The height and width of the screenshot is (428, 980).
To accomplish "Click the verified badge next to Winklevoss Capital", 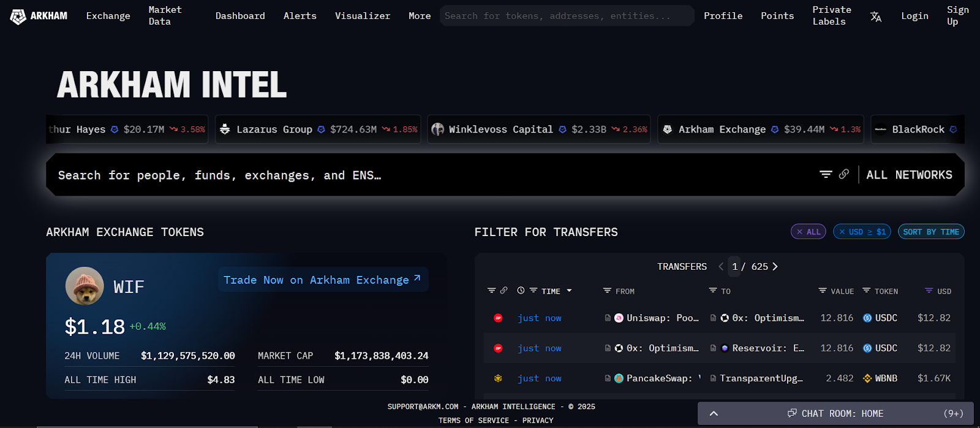I will point(562,129).
